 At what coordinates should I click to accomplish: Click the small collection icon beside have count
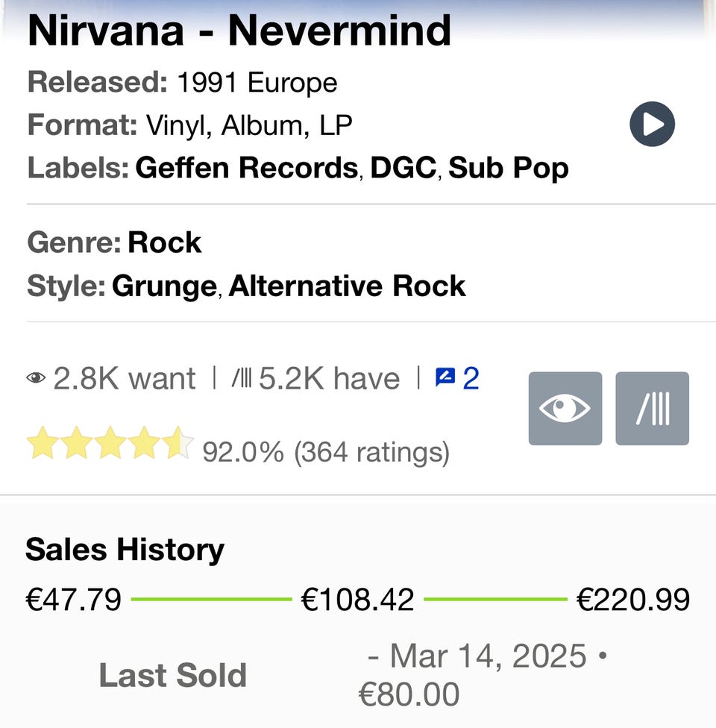coord(242,379)
